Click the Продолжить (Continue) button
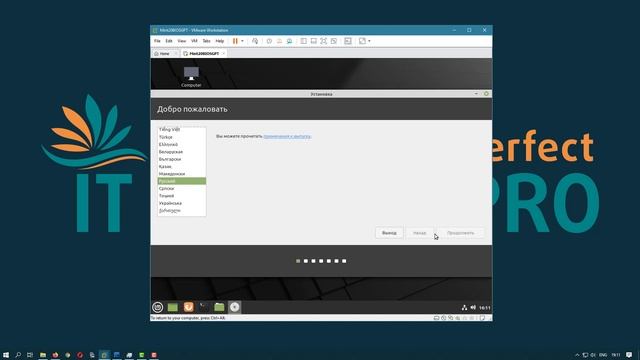The height and width of the screenshot is (360, 640). (x=460, y=233)
